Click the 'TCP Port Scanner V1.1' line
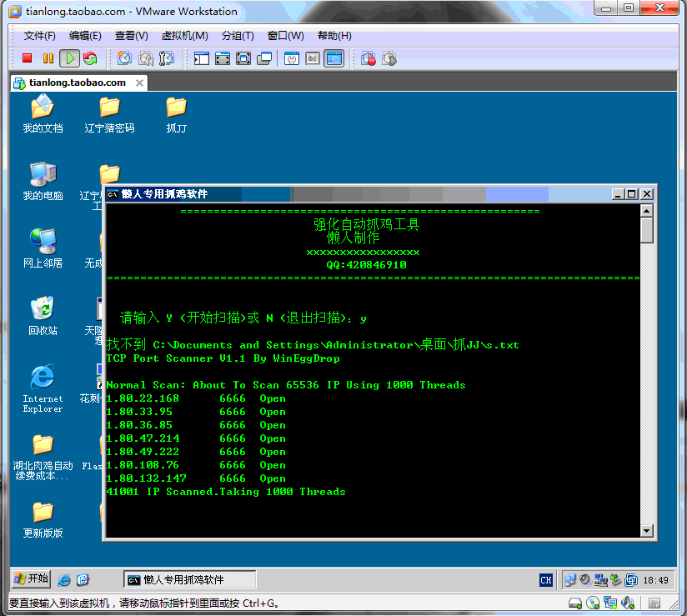This screenshot has height=616, width=687. click(x=223, y=358)
